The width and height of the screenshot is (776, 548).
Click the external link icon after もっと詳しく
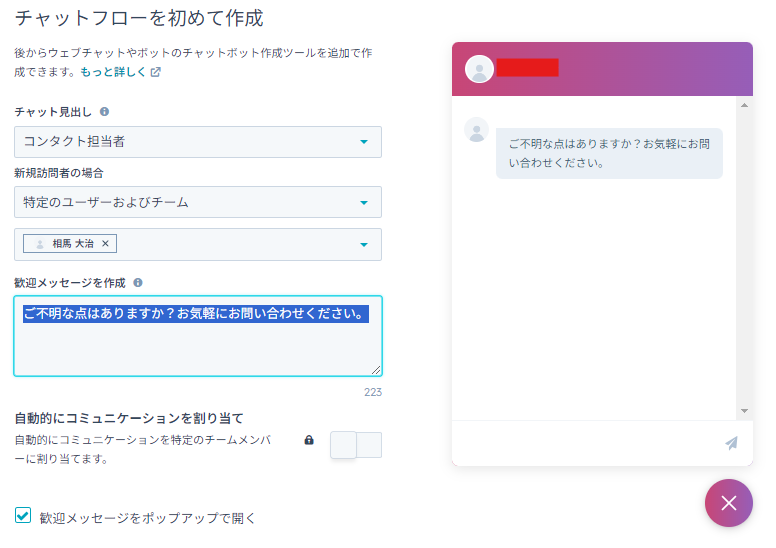156,72
